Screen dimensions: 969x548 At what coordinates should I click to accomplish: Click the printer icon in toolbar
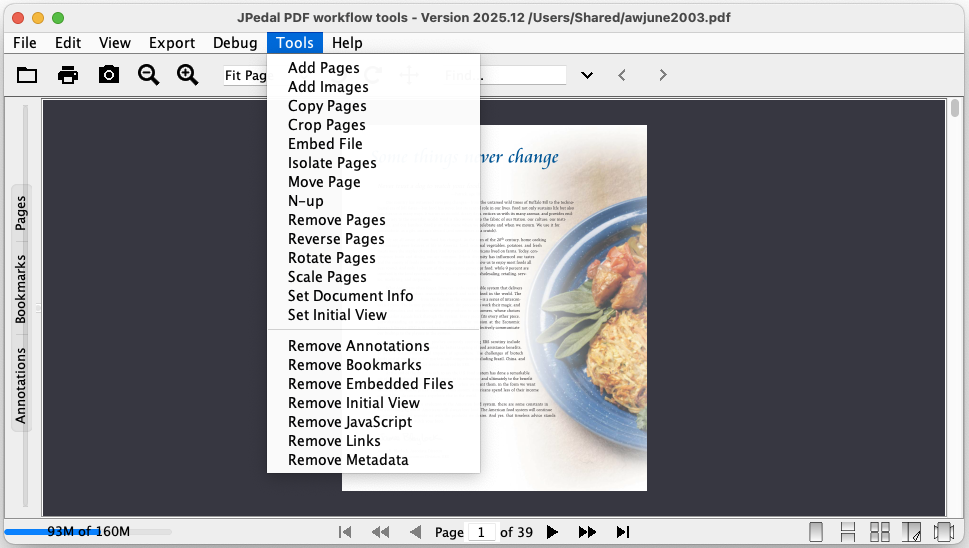tap(68, 75)
